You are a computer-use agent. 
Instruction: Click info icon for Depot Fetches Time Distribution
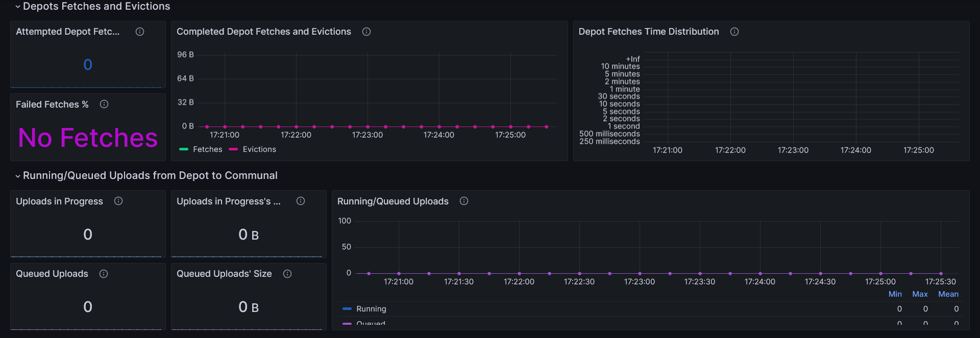click(734, 32)
